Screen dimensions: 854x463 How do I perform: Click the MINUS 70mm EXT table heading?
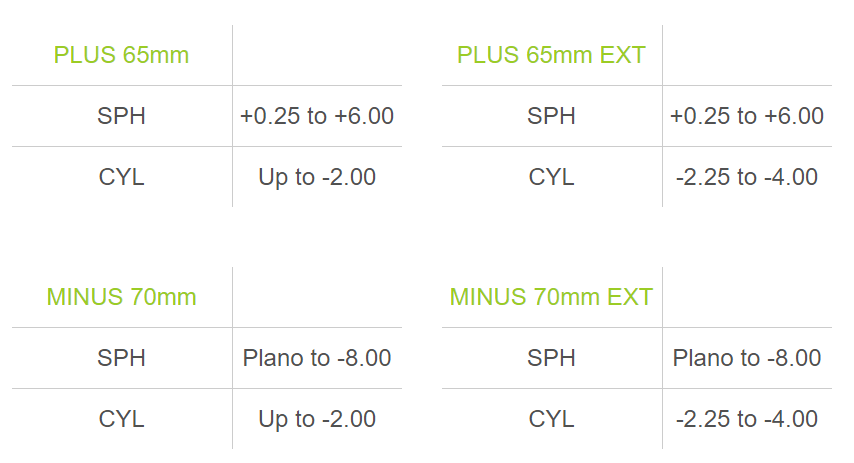tap(551, 297)
